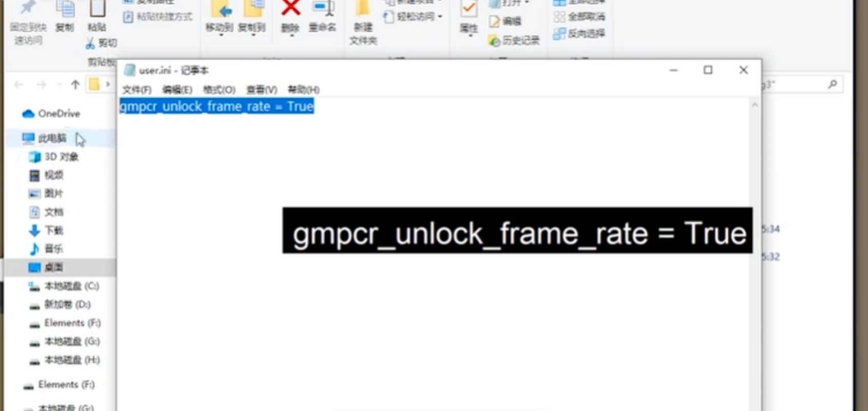Click the highlighted gmpcr_unlock_frame_rate line in Notepad
Screen dimensions: 868x411
[217, 106]
